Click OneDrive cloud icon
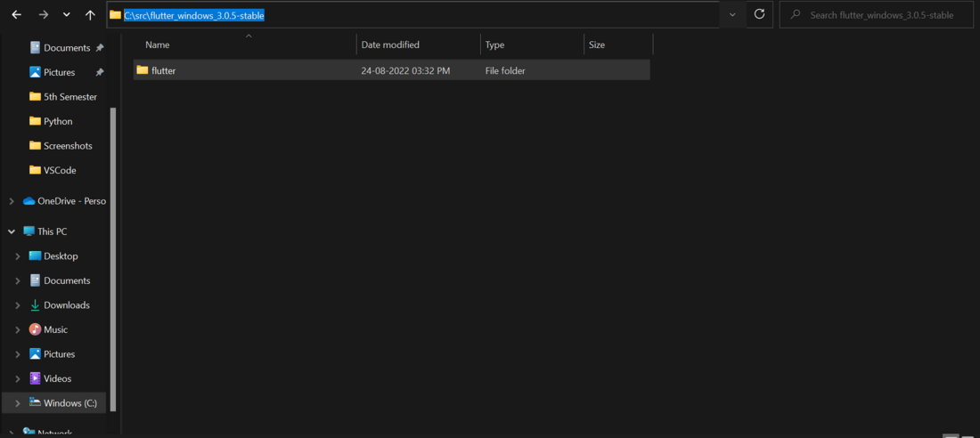 coord(29,201)
